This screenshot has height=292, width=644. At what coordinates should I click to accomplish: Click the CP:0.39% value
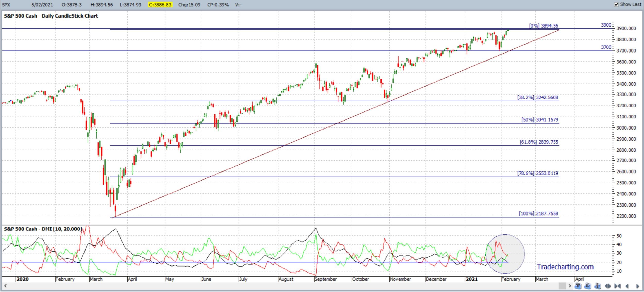(x=218, y=5)
